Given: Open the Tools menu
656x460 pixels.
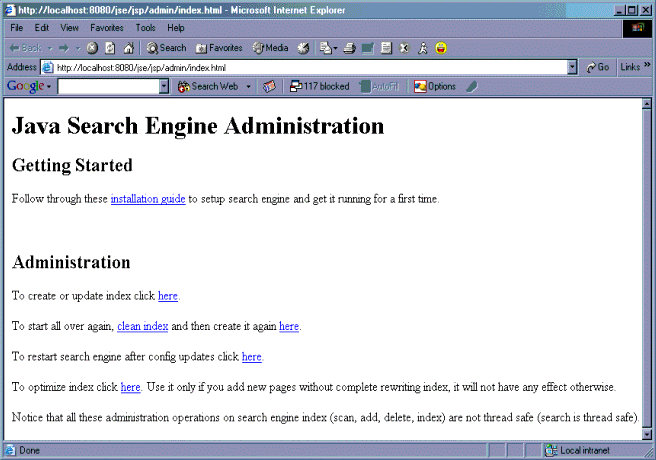Looking at the screenshot, I should 145,28.
